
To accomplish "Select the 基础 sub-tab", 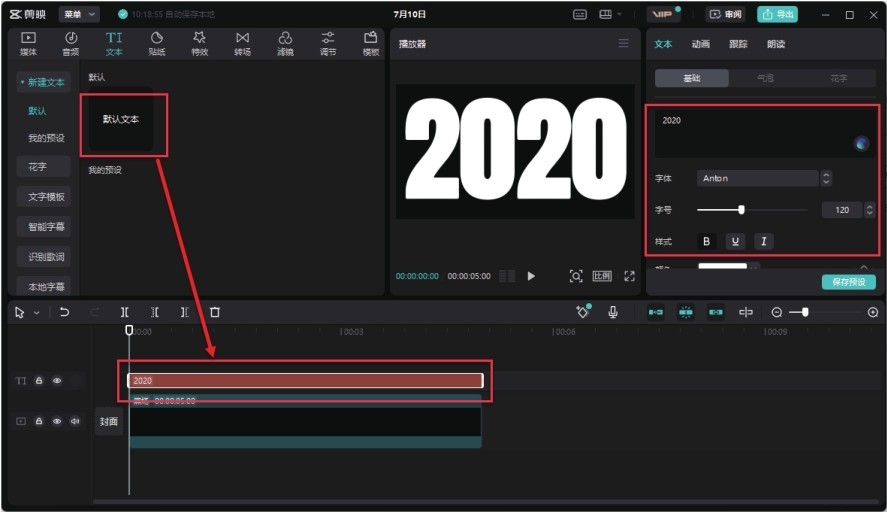I will tap(692, 78).
